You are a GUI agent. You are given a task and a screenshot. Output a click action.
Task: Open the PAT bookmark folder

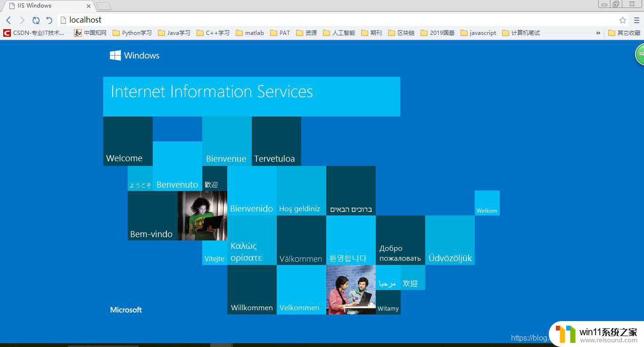pyautogui.click(x=280, y=33)
